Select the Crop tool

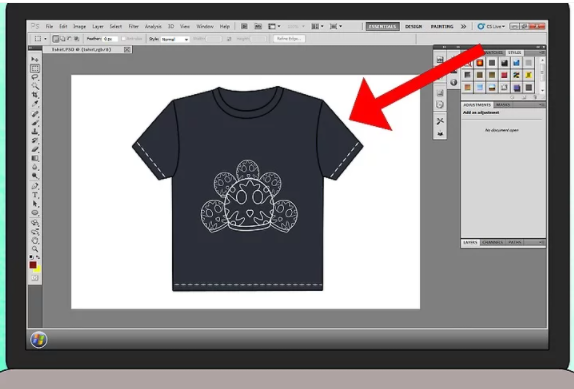[35, 95]
